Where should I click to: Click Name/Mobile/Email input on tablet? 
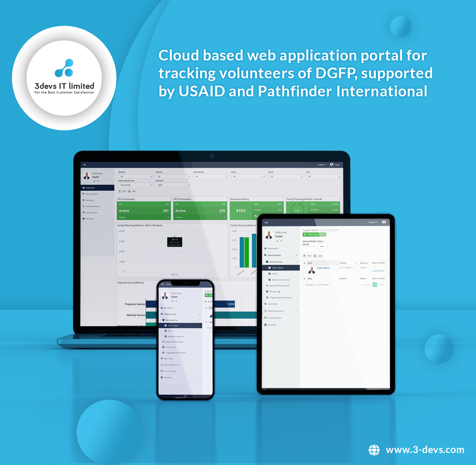[x=308, y=249]
